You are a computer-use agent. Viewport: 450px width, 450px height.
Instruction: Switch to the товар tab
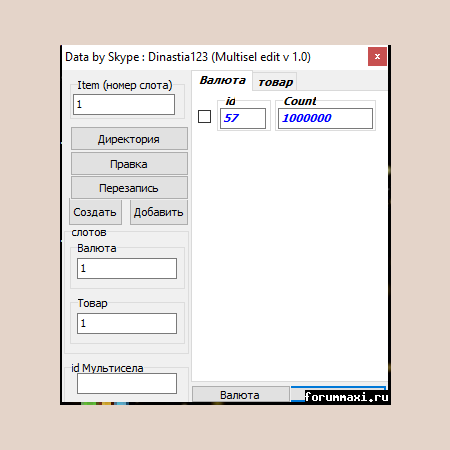point(275,82)
